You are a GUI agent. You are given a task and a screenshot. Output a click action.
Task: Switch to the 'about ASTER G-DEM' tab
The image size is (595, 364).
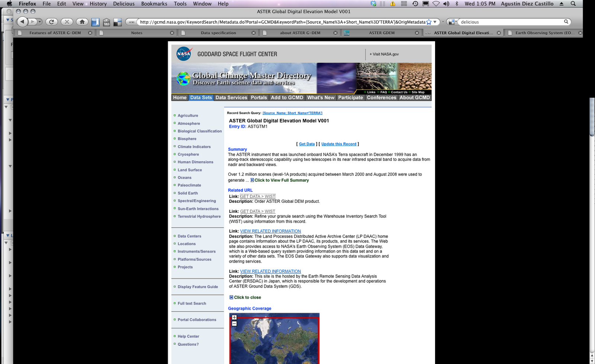(300, 33)
